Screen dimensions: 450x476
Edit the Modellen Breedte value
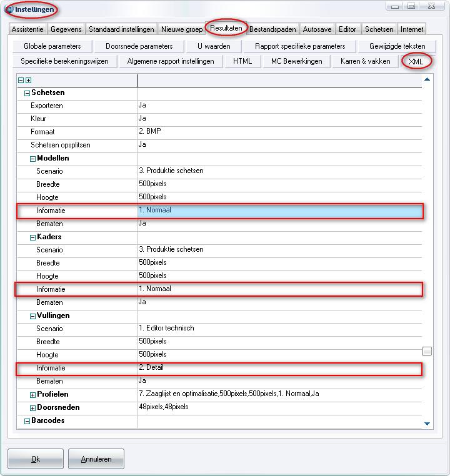pyautogui.click(x=279, y=184)
